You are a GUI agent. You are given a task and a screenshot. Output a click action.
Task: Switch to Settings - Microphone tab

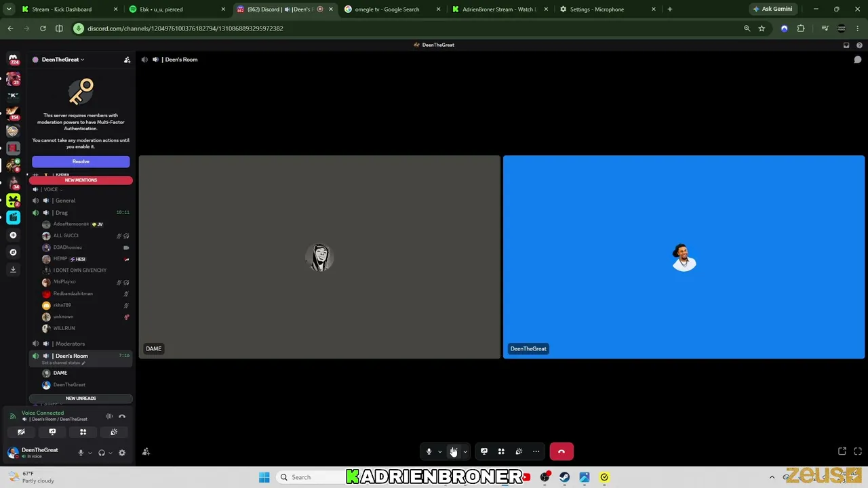pos(608,9)
